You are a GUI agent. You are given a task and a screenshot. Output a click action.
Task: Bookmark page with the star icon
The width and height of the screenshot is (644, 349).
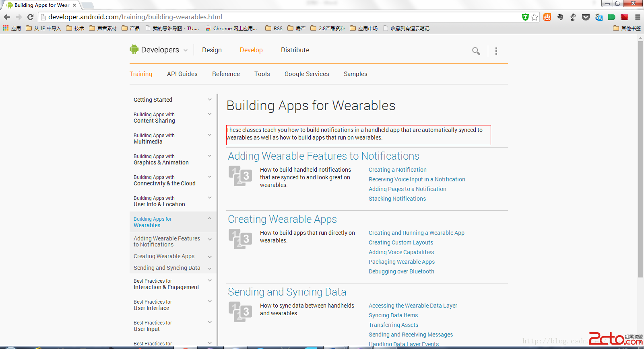535,17
